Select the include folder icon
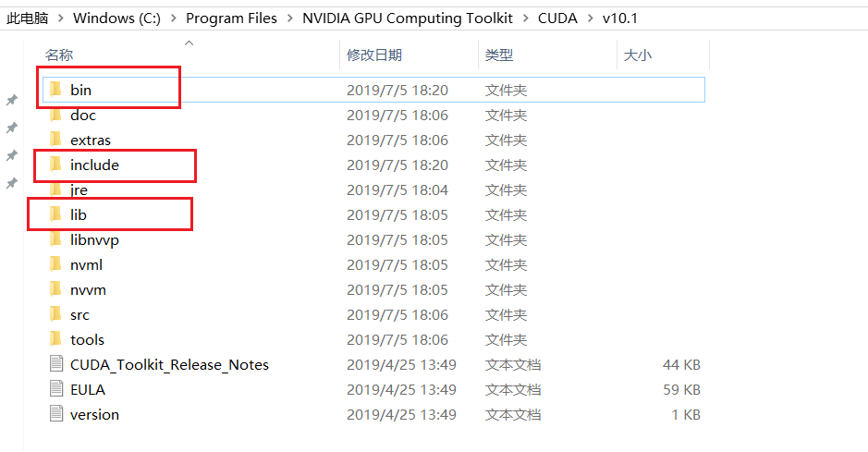Viewport: 868px width, 452px height. [55, 165]
